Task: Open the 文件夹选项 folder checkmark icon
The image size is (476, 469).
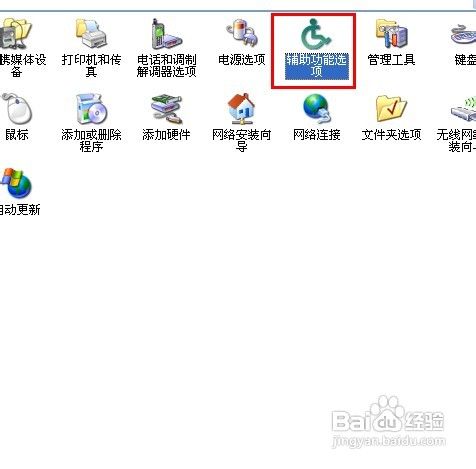Action: point(391,109)
